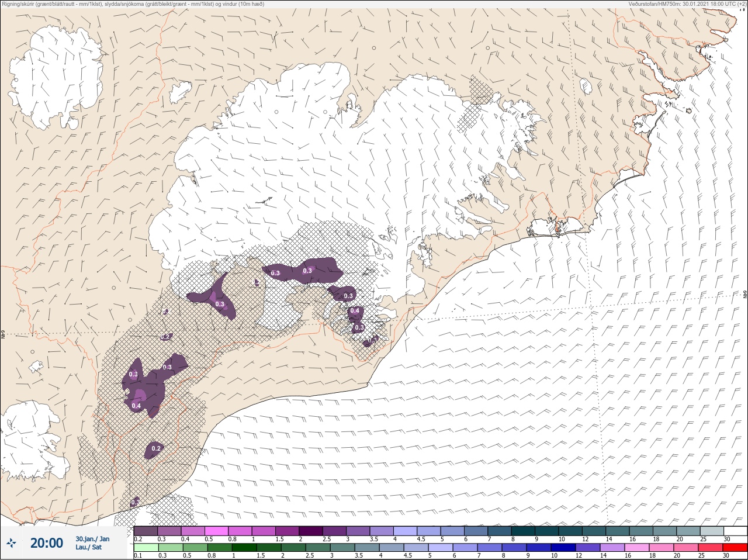Select the dusky purple 0.2 snow legend swatch
Image resolution: width=748 pixels, height=560 pixels.
146,531
